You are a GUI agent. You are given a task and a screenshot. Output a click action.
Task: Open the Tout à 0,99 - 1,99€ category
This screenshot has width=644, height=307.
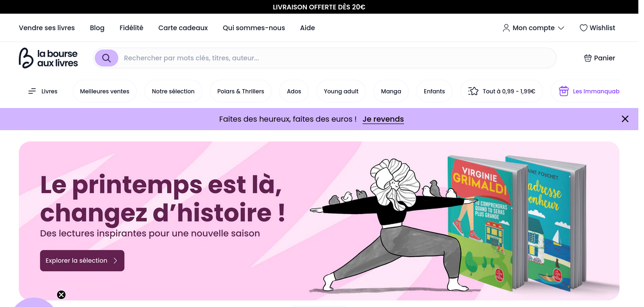coord(502,91)
